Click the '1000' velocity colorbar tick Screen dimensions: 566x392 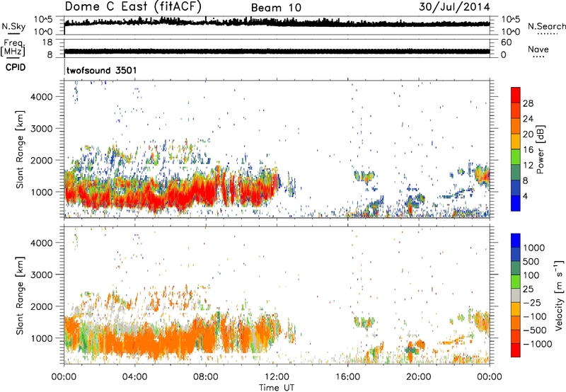(534, 248)
